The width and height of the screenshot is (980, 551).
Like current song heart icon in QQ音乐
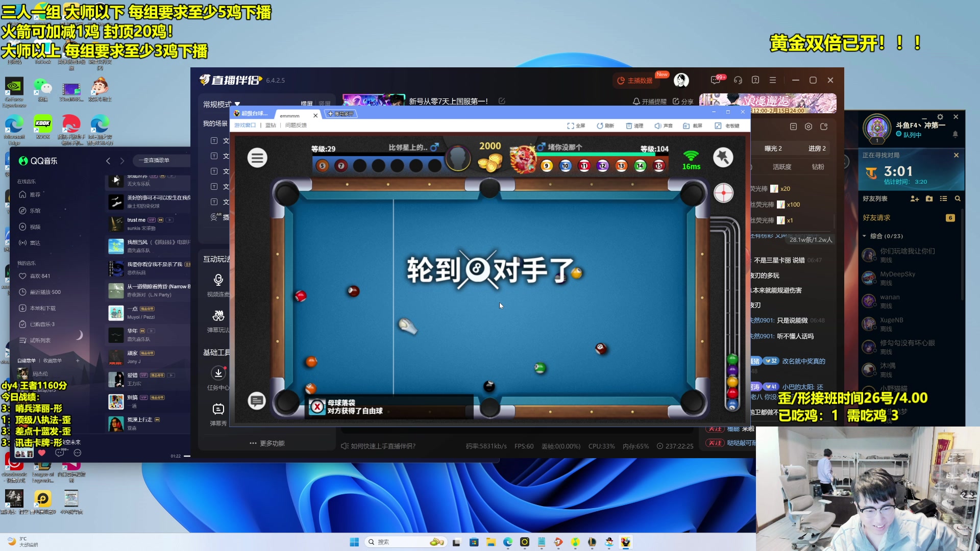[42, 453]
